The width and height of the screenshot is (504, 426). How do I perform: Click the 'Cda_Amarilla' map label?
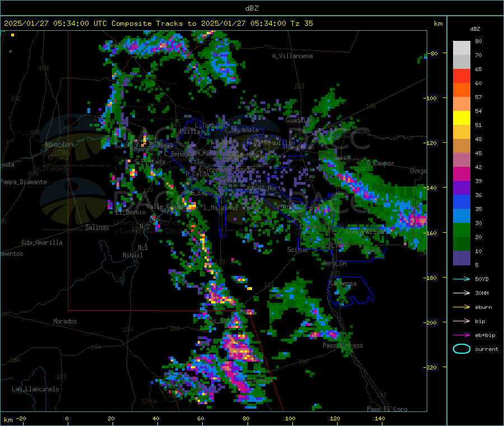point(42,242)
